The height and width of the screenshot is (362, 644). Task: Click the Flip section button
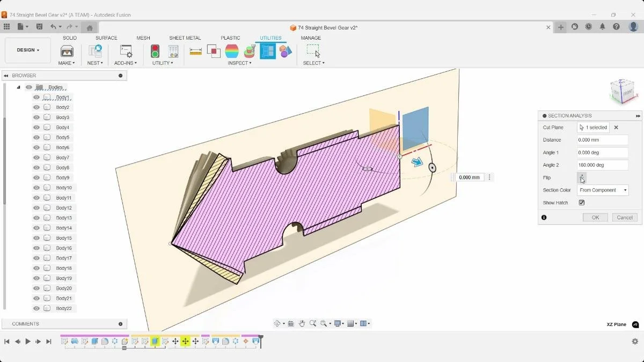pyautogui.click(x=582, y=178)
